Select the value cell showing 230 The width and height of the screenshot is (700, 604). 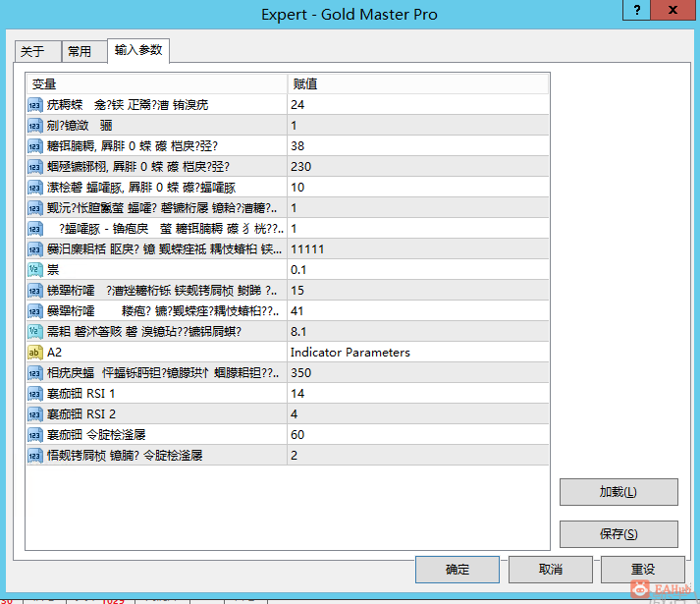(x=418, y=167)
